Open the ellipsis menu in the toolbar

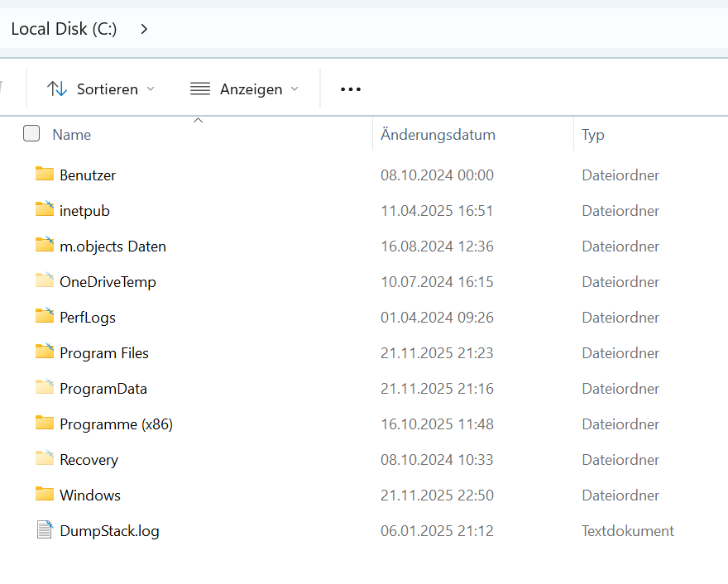pos(350,89)
